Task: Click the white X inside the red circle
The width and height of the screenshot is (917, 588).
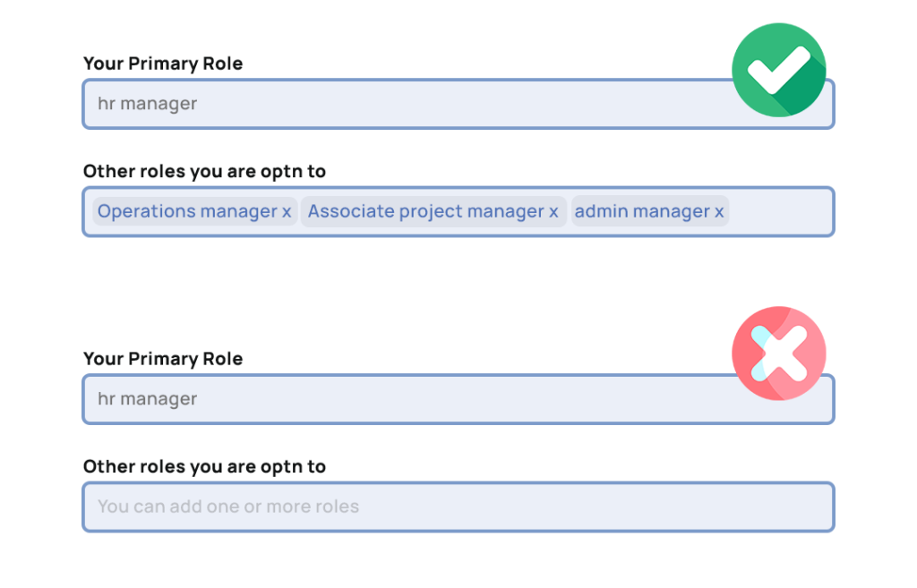Action: (779, 354)
